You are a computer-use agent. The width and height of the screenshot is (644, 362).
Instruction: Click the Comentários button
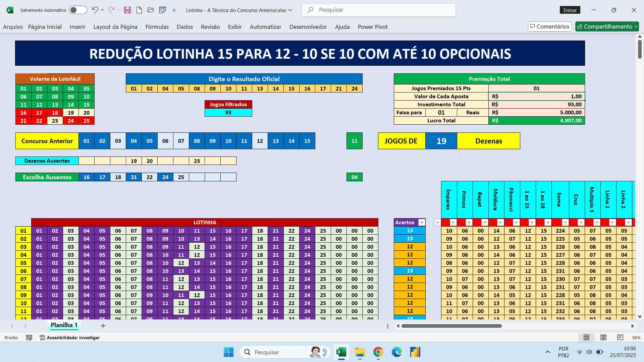550,26
